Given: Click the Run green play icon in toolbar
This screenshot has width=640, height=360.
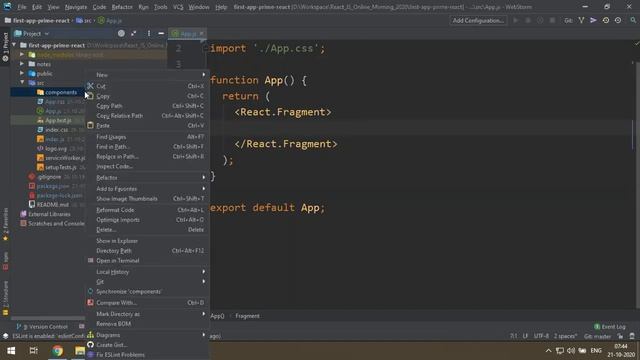Looking at the screenshot, I should coord(516,20).
